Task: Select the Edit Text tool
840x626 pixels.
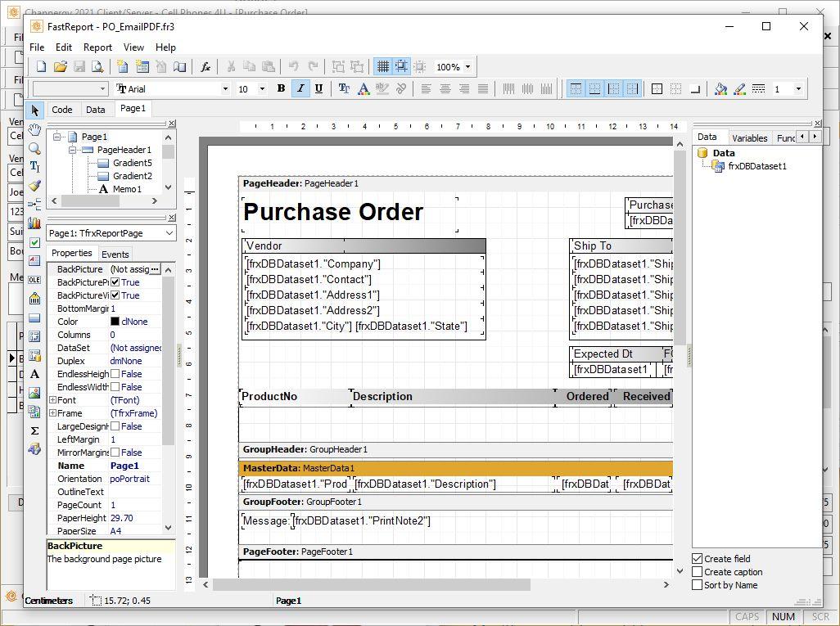Action: point(35,167)
